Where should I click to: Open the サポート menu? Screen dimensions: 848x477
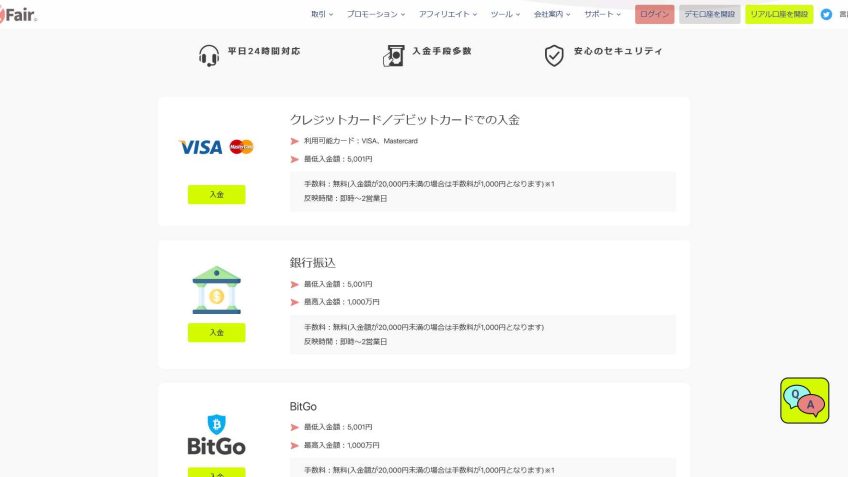[603, 14]
